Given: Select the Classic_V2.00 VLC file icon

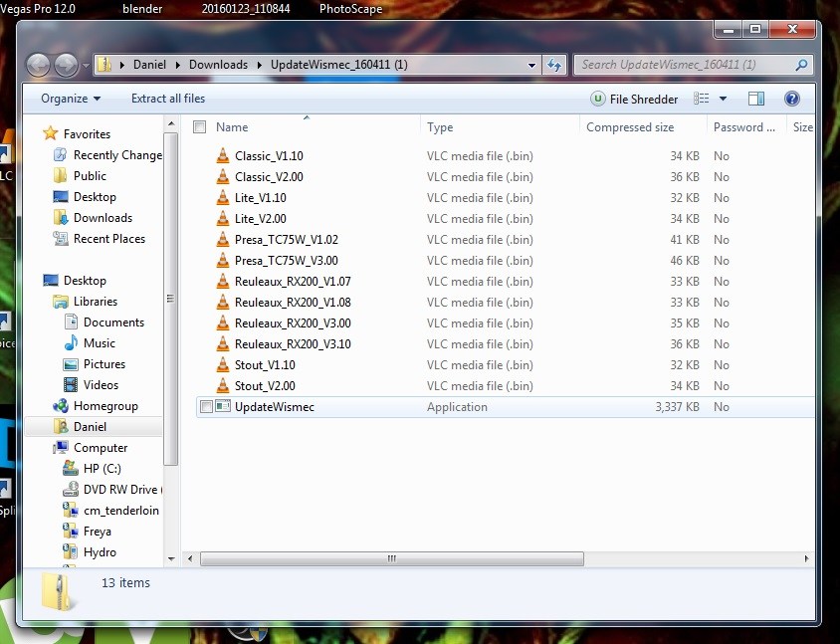Looking at the screenshot, I should click(223, 176).
